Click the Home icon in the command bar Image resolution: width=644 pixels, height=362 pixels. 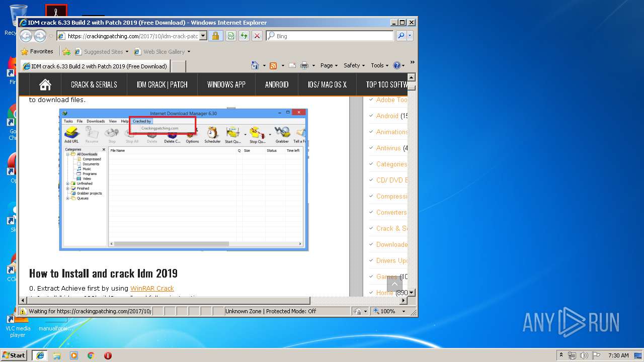click(255, 65)
